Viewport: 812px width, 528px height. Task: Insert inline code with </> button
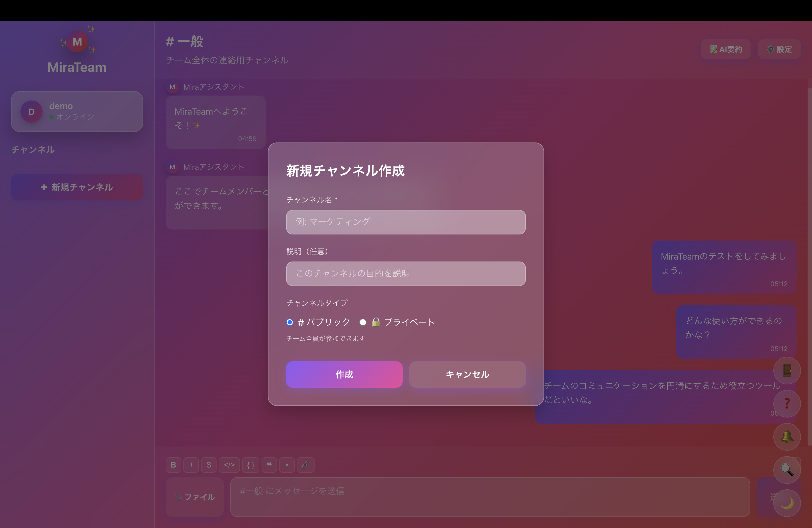coord(229,465)
